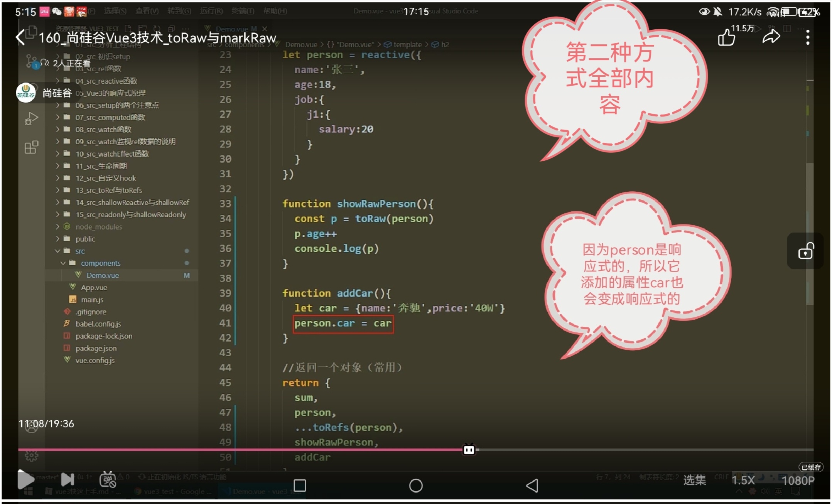Like the video with thumbs-up icon

coord(726,37)
